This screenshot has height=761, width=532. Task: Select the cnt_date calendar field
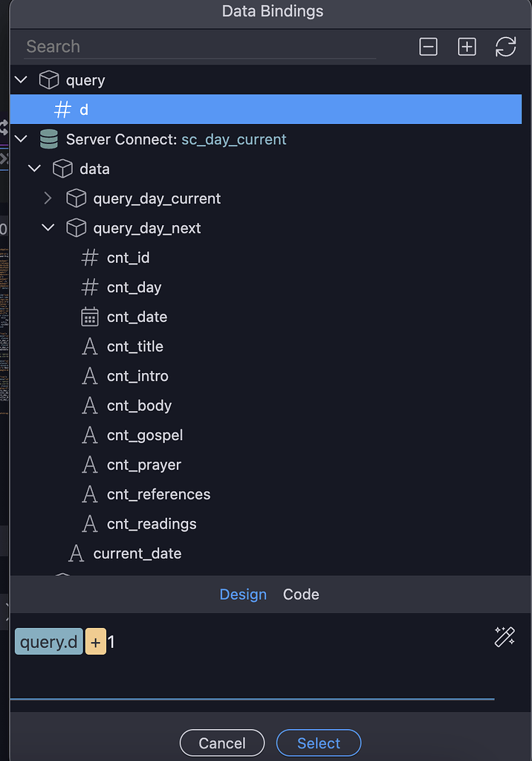point(135,317)
